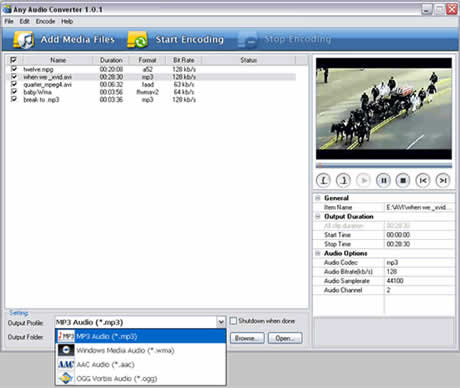Click the Start Encoding icon
The image size is (460, 388).
[x=137, y=40]
